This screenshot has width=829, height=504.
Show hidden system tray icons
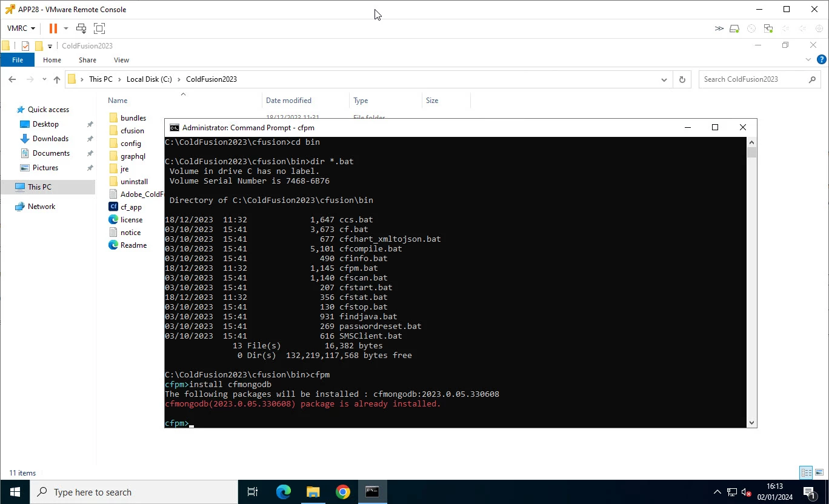(x=717, y=492)
